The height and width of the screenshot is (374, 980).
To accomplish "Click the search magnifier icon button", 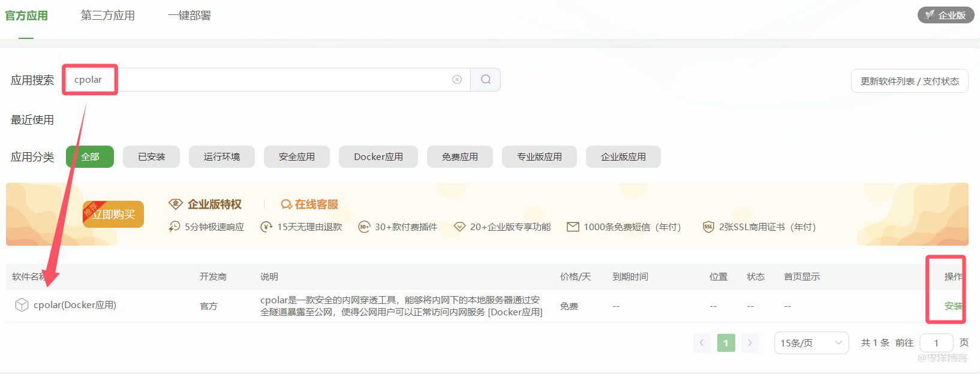I will pos(486,80).
